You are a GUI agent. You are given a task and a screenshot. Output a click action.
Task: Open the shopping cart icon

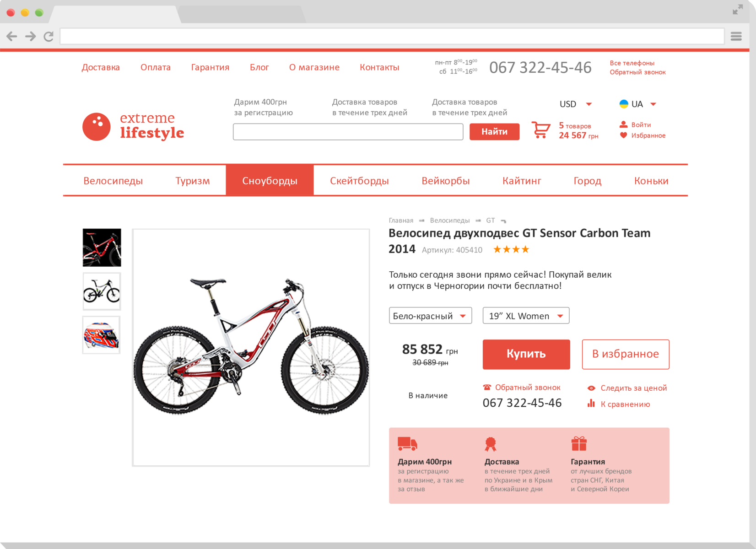(x=540, y=130)
